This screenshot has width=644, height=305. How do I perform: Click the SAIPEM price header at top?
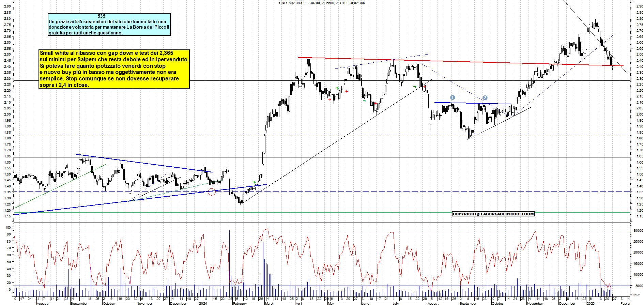(x=322, y=3)
